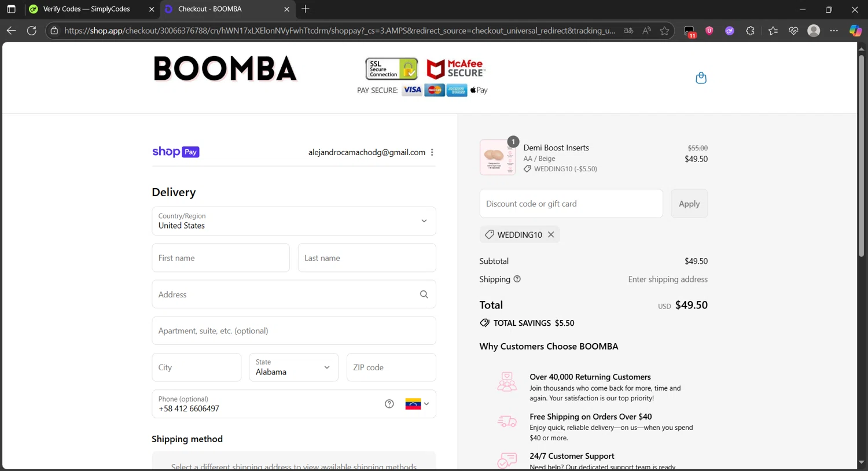Open a new browser tab
The width and height of the screenshot is (868, 471).
click(306, 9)
